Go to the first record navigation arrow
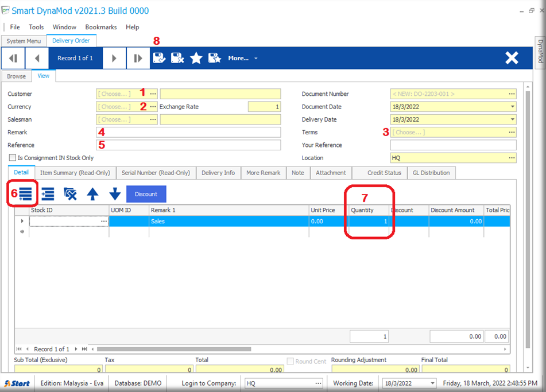The height and width of the screenshot is (392, 546). point(13,58)
